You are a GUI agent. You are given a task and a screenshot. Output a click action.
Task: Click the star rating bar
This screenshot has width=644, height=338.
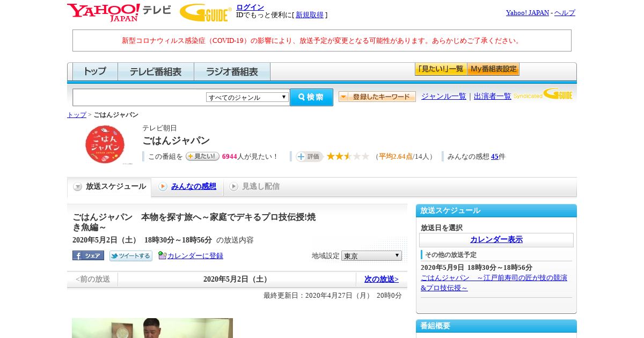pyautogui.click(x=348, y=156)
